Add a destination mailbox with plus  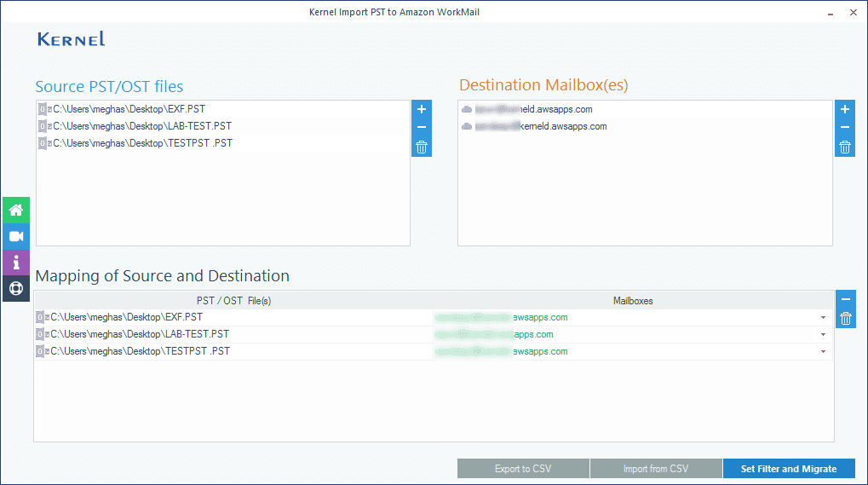click(x=845, y=109)
